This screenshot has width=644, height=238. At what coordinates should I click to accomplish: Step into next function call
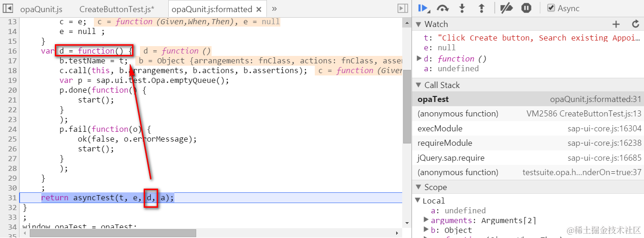pos(462,8)
